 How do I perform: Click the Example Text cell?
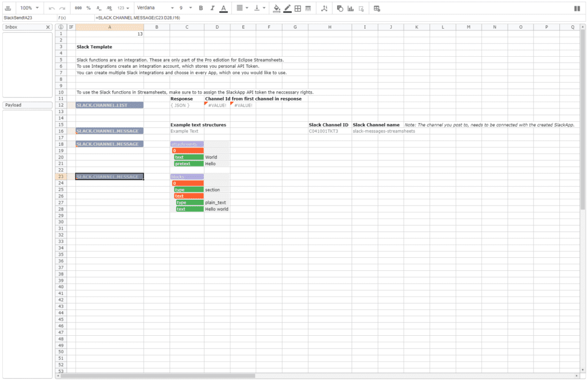pos(187,131)
